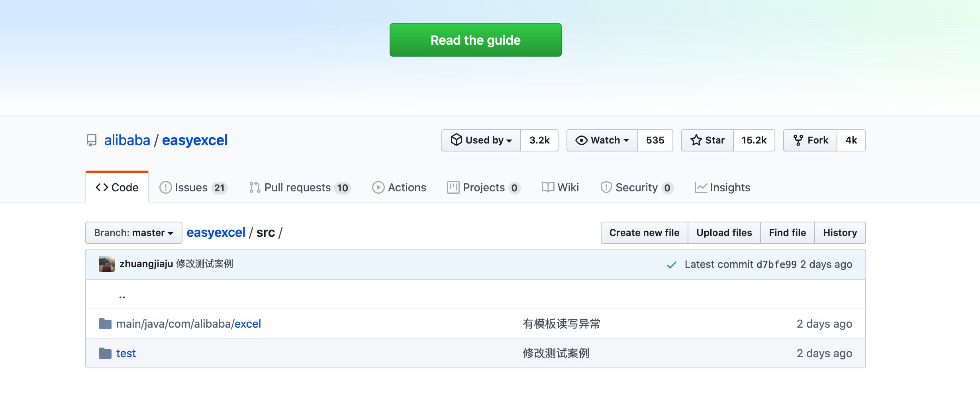Click the Read the guide button
This screenshot has width=980, height=401.
click(476, 40)
